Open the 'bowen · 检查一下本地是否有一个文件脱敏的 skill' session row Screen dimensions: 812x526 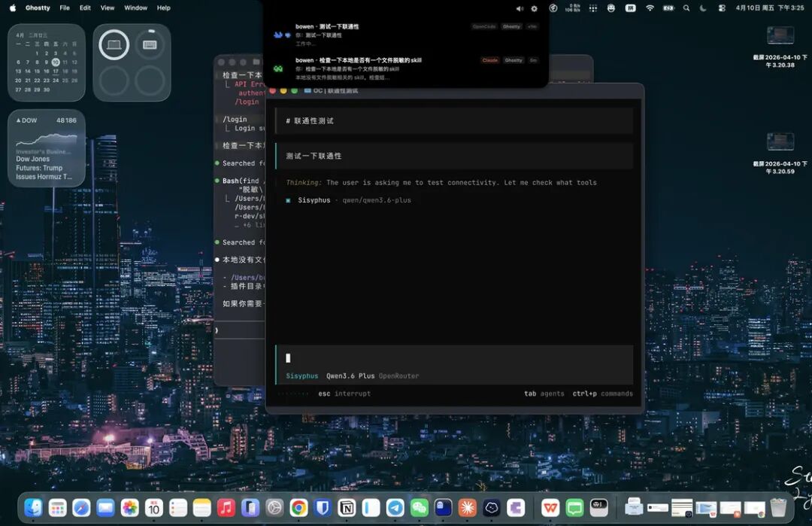[406, 68]
